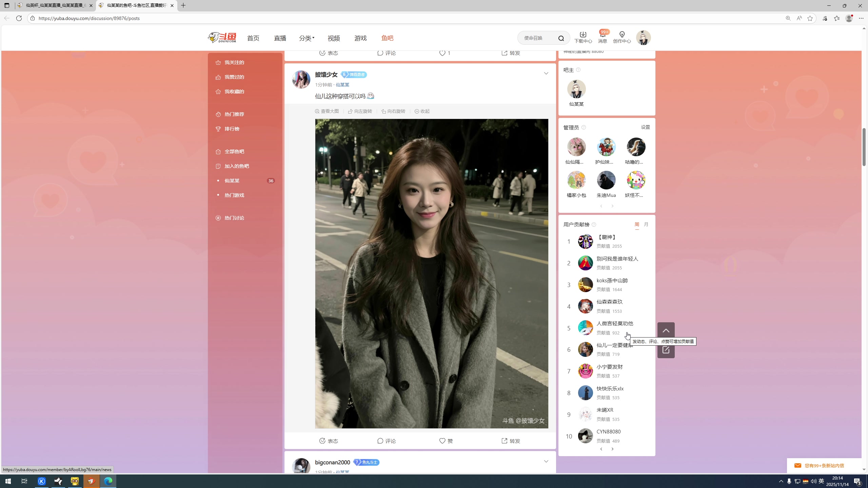The width and height of the screenshot is (868, 488).
Task: Open the 消息 notifications icon
Action: point(603,37)
